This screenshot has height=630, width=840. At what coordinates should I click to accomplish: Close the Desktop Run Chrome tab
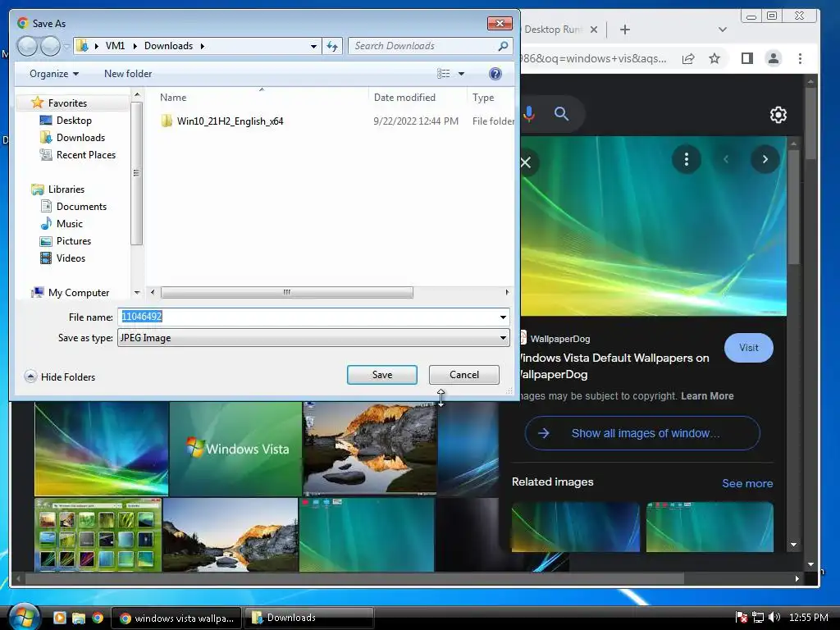point(594,30)
